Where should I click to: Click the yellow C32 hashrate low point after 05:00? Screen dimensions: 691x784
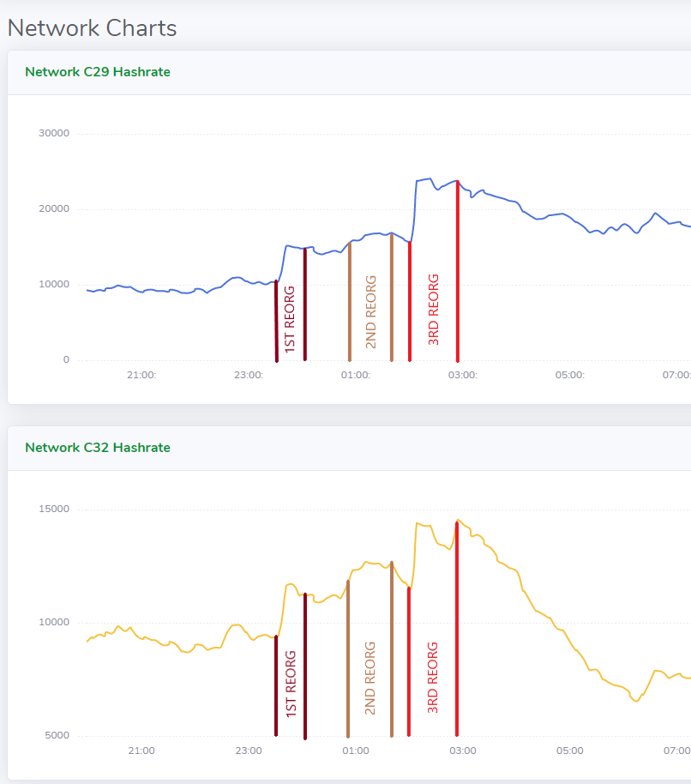coord(636,701)
